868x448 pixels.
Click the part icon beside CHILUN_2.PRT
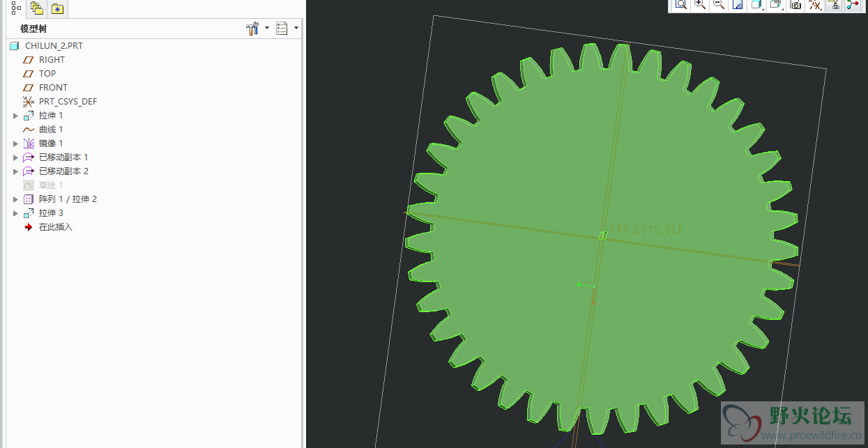(x=15, y=46)
